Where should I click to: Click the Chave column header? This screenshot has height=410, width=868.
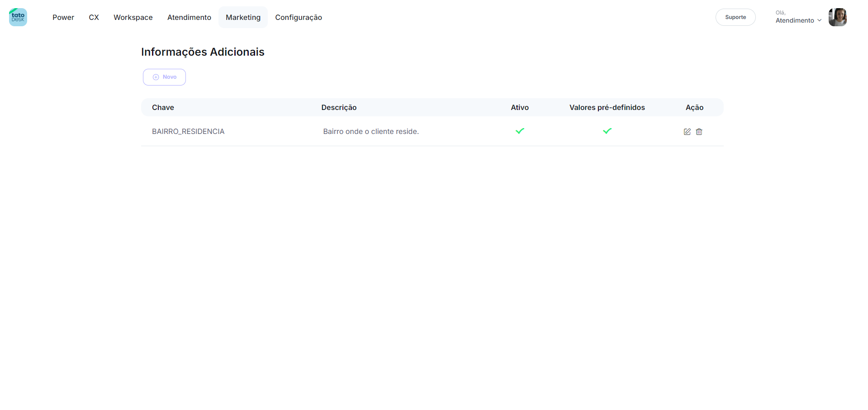(163, 107)
